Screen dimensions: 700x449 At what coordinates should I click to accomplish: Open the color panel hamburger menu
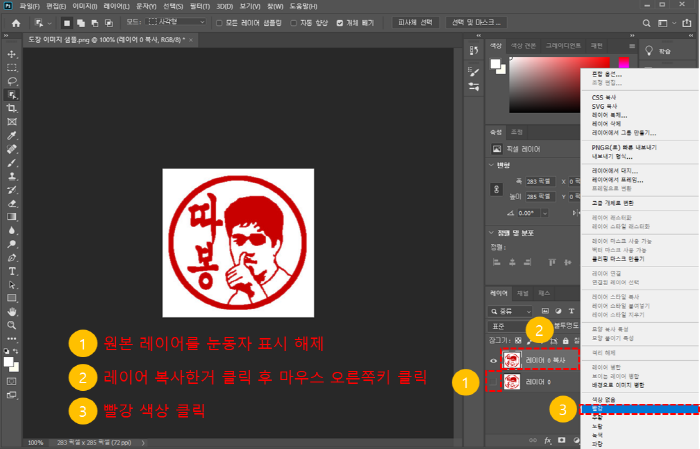coord(632,46)
